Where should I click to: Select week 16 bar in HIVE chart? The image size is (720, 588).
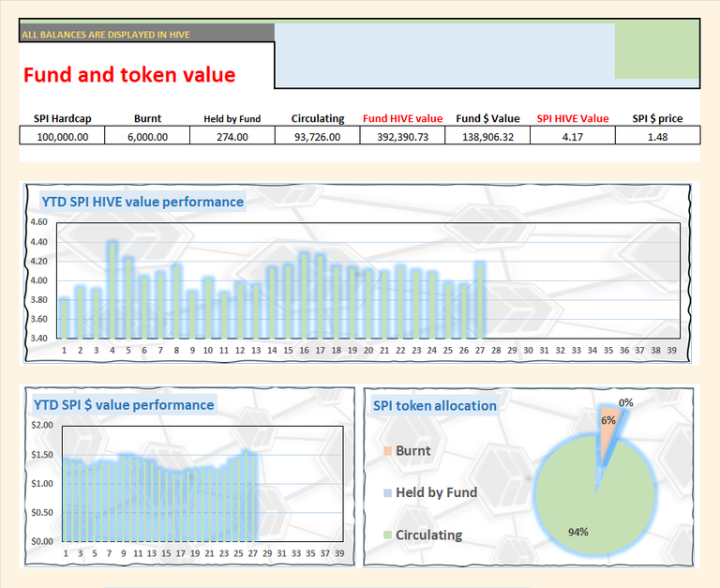304,295
